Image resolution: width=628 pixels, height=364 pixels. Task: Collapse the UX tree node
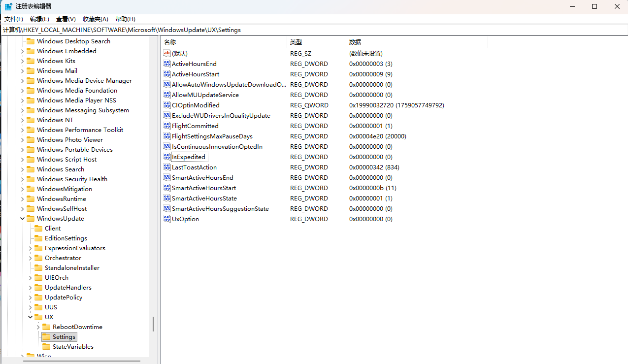pos(30,317)
